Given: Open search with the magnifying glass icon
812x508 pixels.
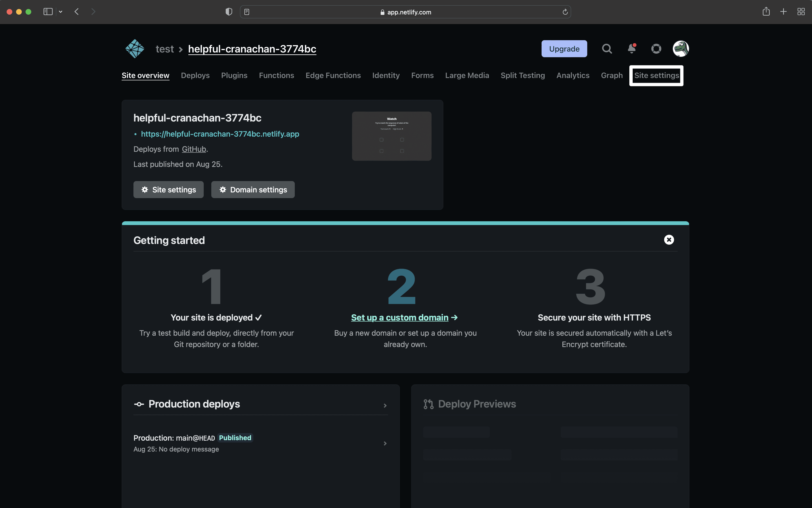Looking at the screenshot, I should [607, 49].
